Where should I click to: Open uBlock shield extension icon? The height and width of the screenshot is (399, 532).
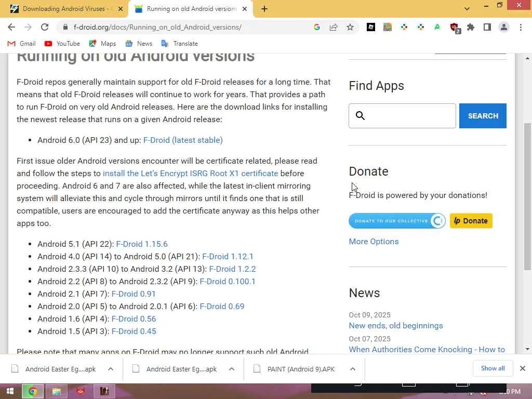click(x=455, y=28)
